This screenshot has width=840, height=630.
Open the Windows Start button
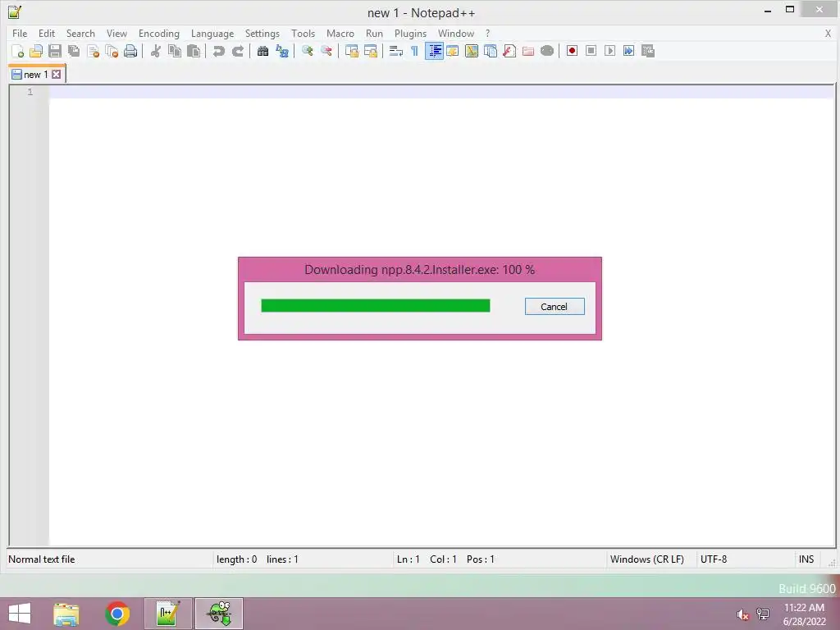(x=20, y=614)
